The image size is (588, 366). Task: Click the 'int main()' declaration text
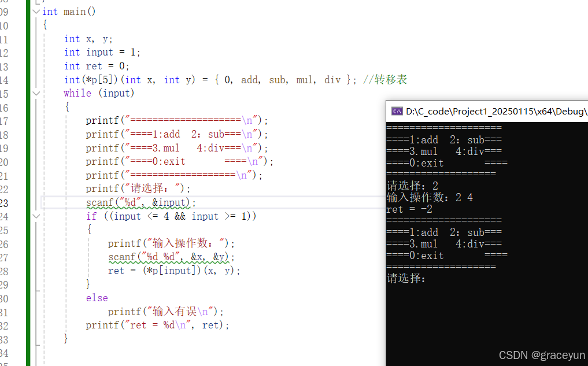69,12
